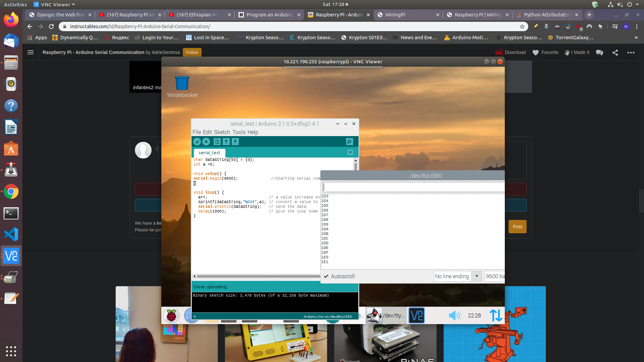
Task: Click the Download link on Instructables
Action: [x=515, y=52]
